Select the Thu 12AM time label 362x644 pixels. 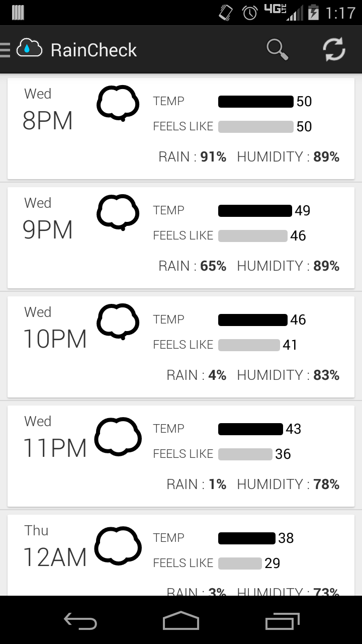[x=55, y=557]
